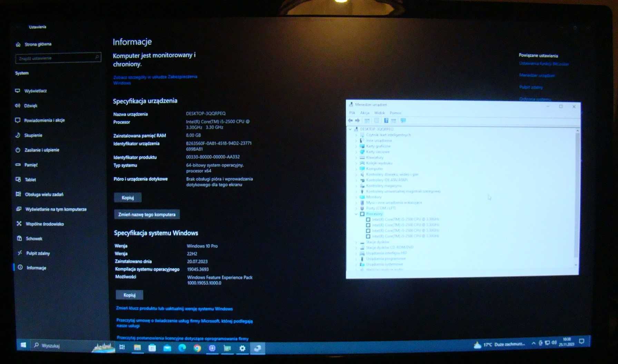Select Tablet in Settings sidebar
Screen dimensions: 618x364
(30, 179)
